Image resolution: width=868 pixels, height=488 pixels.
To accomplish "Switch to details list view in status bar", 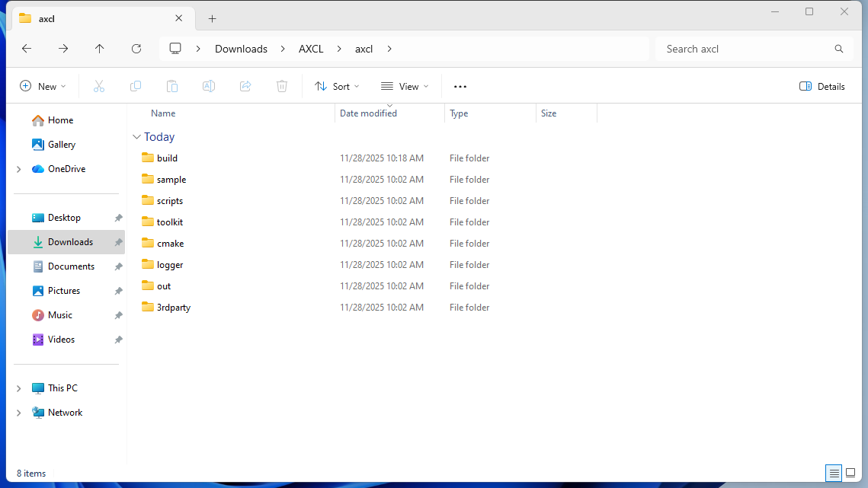I will coord(834,474).
